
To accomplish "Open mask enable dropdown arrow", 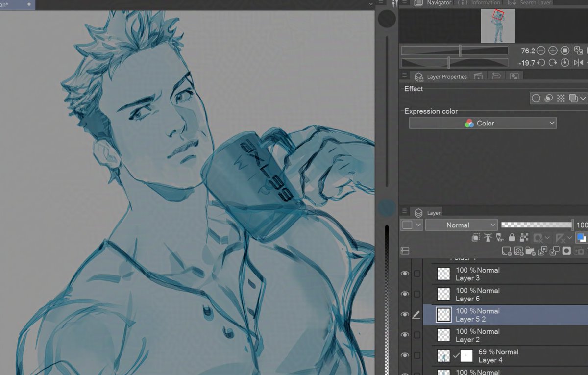I will pyautogui.click(x=547, y=238).
